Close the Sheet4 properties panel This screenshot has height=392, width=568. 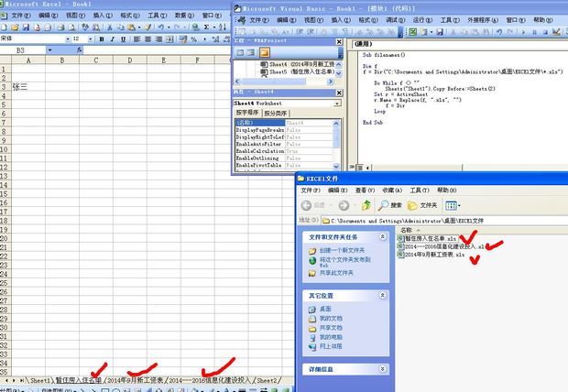pyautogui.click(x=339, y=93)
